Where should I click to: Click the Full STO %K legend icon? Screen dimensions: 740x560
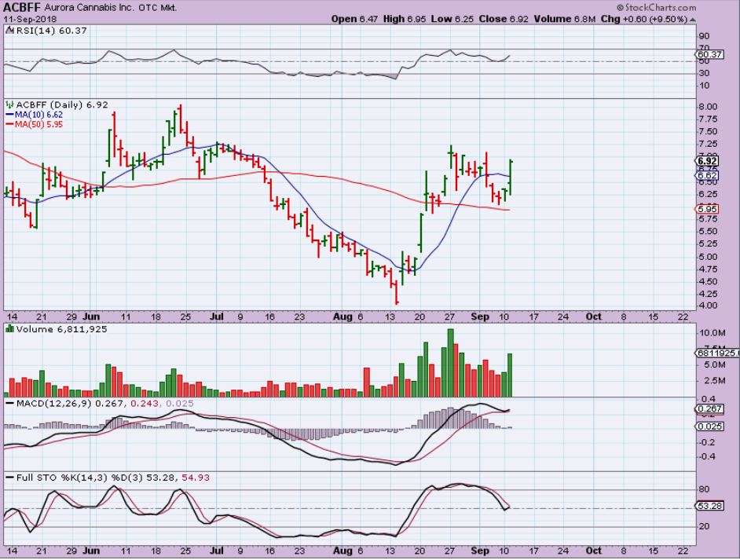coord(8,478)
